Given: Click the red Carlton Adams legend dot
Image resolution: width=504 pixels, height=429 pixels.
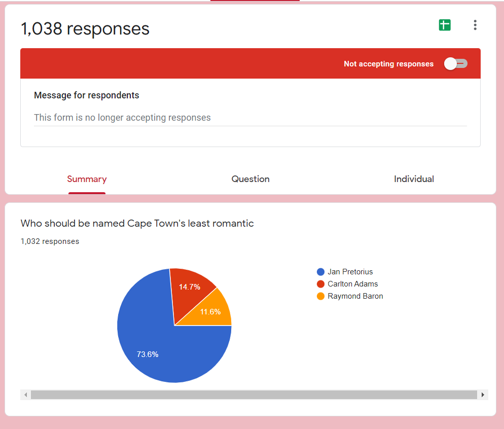Looking at the screenshot, I should coord(320,284).
